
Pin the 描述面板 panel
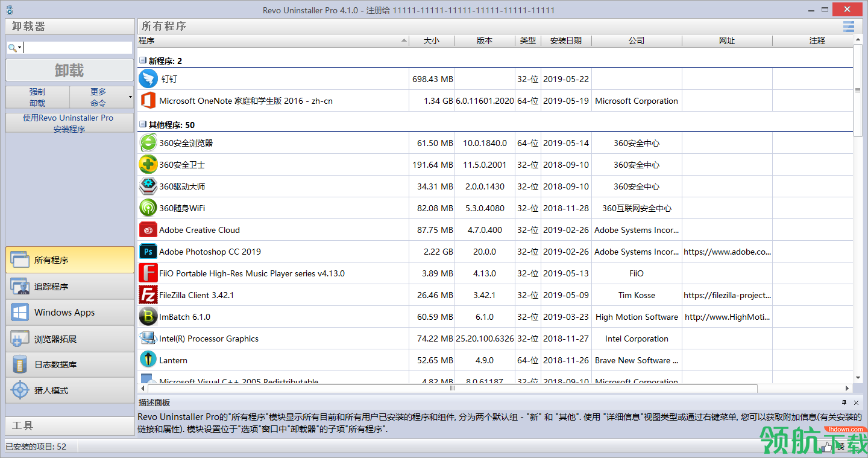click(x=844, y=402)
